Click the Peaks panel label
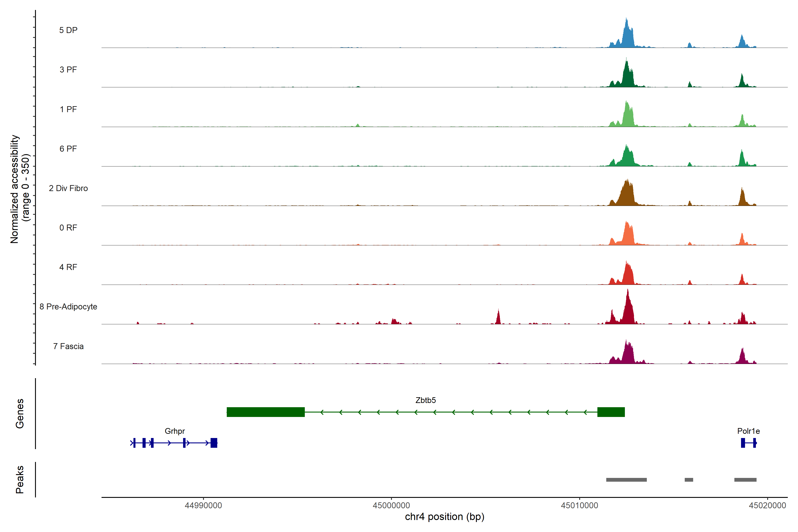798x532 pixels. click(20, 479)
